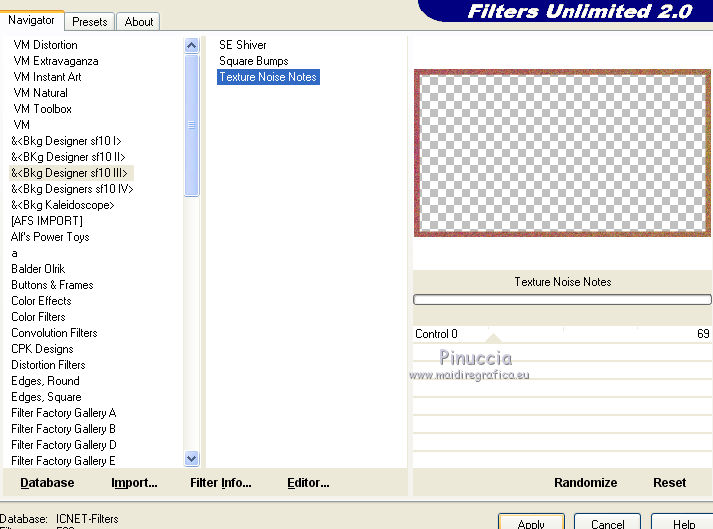Select the Buttons & Frames category

(x=52, y=285)
